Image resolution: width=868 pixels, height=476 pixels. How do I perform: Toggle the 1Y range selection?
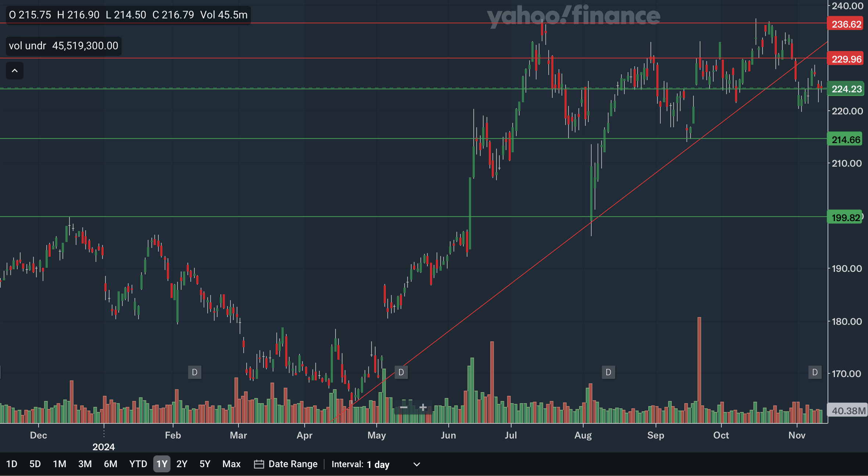point(162,464)
